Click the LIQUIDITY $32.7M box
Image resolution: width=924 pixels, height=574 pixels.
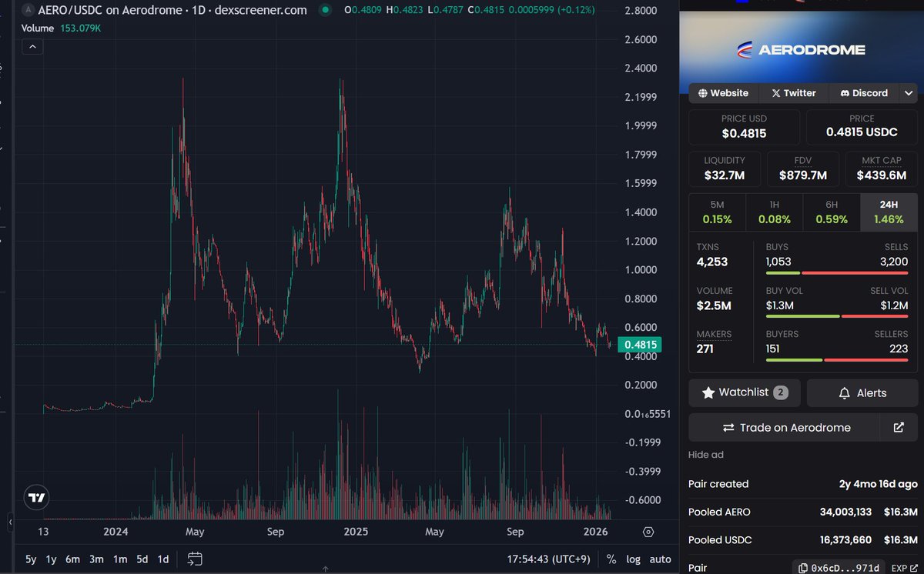[x=725, y=169]
